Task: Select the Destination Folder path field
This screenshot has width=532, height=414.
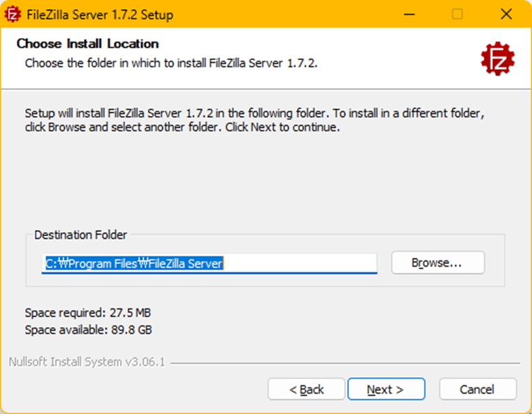Action: tap(209, 263)
